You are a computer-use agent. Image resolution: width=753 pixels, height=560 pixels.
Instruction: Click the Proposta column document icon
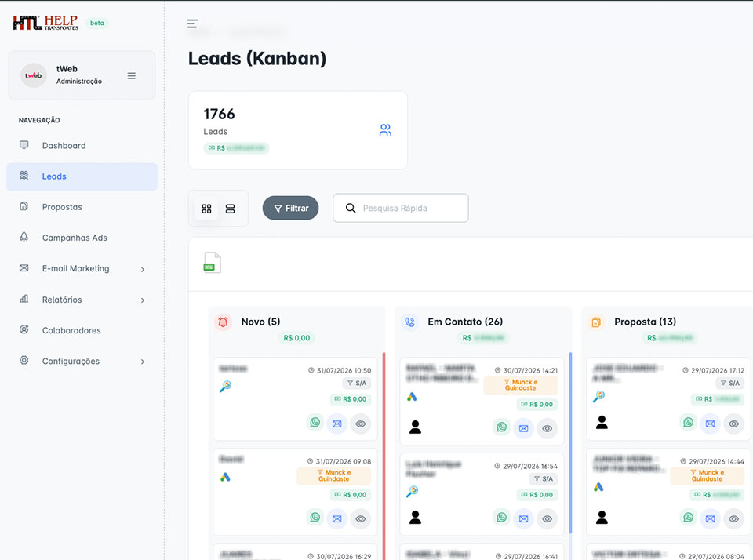point(596,322)
